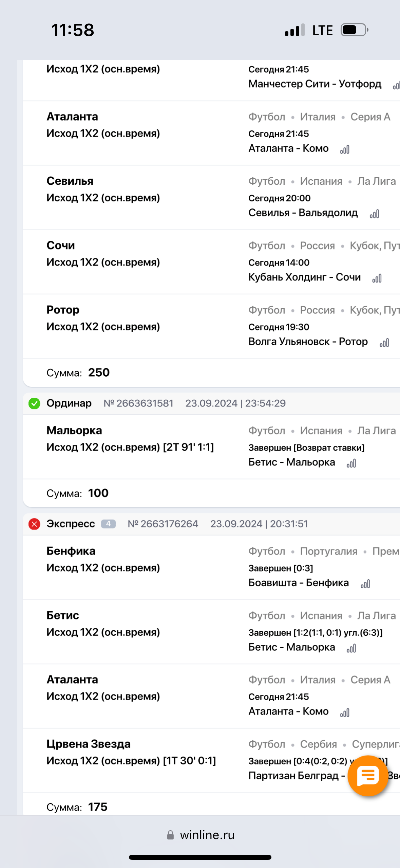This screenshot has height=868, width=400.
Task: Select Ординар bet number 2663631581
Action: coord(138,403)
